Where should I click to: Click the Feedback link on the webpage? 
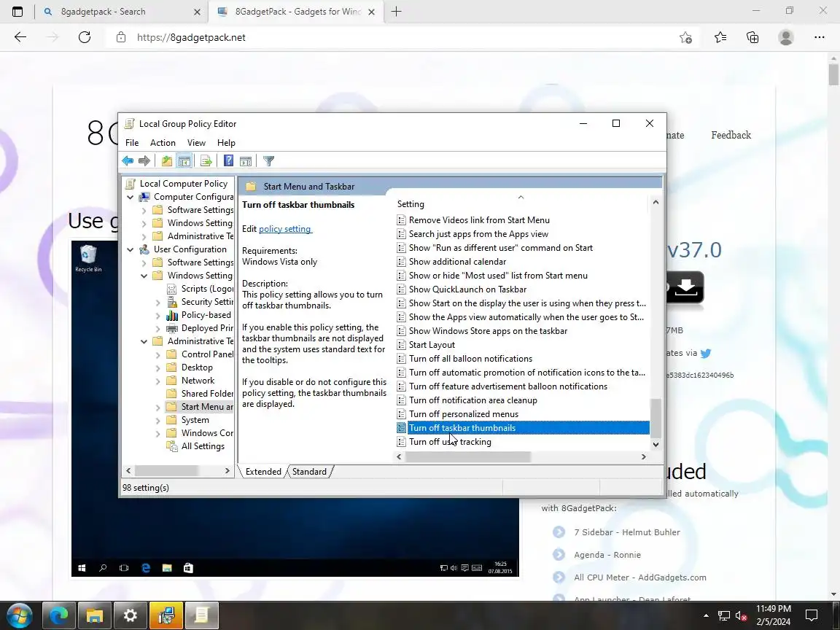(731, 135)
